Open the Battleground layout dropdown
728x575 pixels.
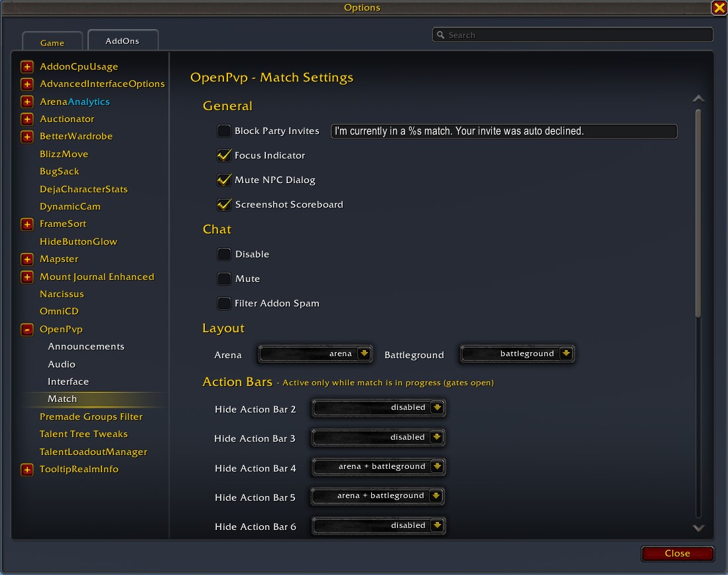pyautogui.click(x=517, y=354)
